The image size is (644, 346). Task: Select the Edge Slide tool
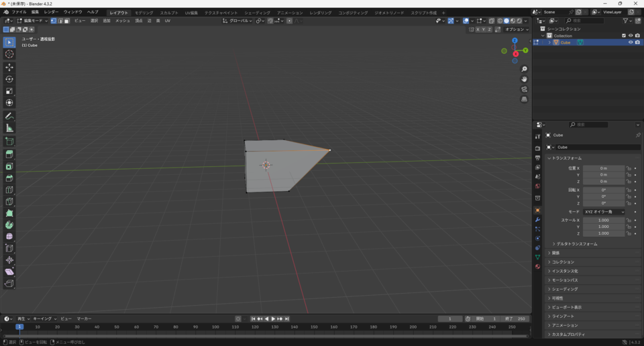(x=9, y=248)
